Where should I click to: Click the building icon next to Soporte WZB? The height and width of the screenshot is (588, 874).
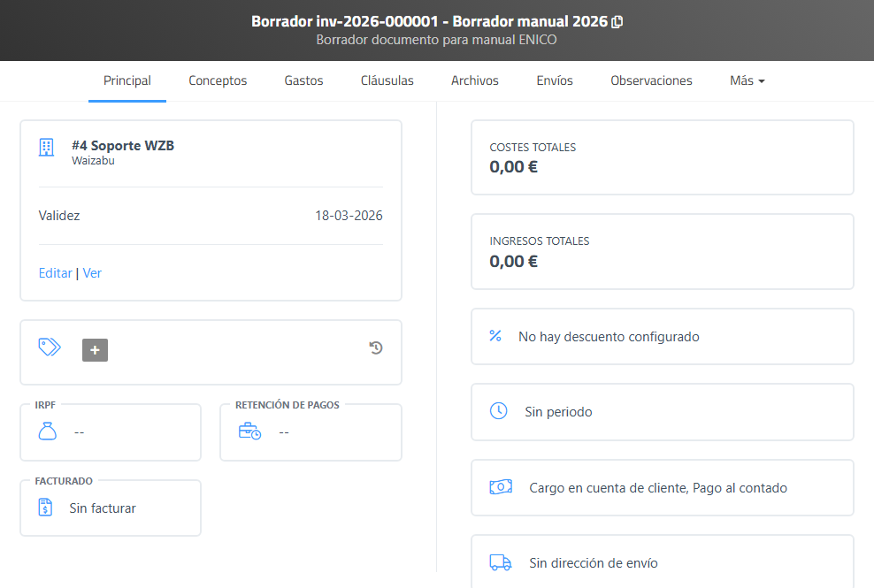click(47, 148)
